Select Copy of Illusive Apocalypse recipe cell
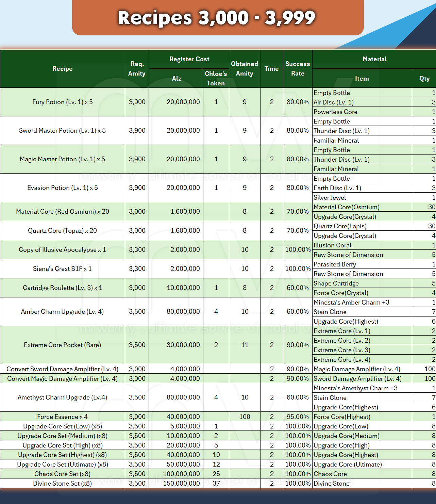This screenshot has width=436, height=504. pos(63,250)
